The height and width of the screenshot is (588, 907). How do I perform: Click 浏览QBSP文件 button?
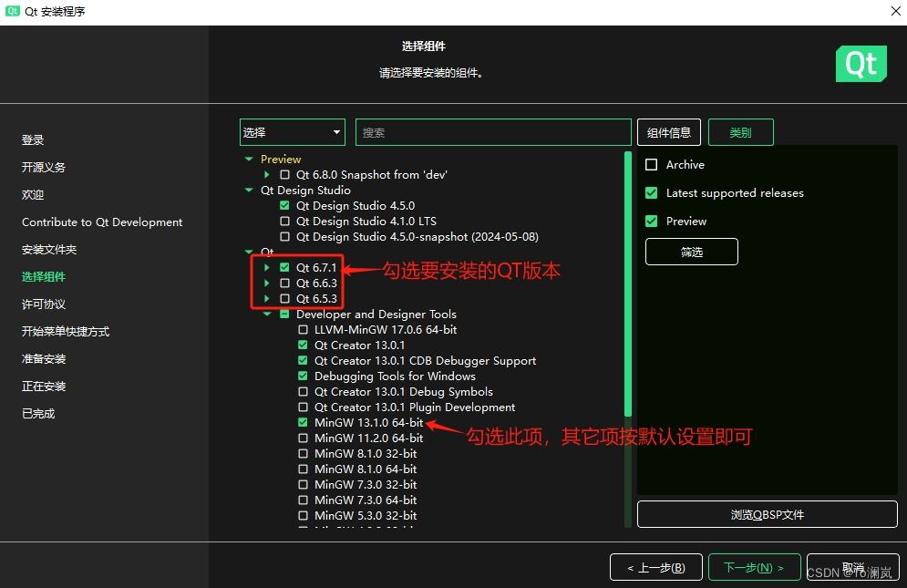767,514
